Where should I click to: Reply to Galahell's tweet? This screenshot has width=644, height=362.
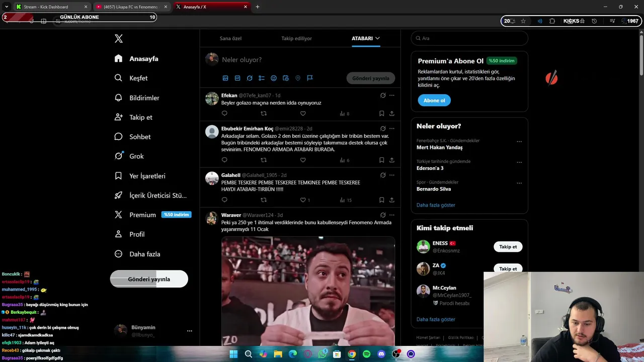tap(224, 200)
